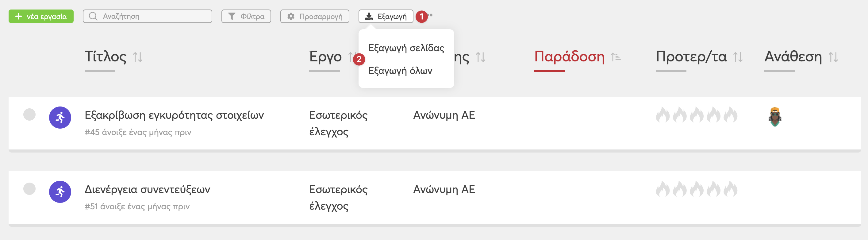
Task: Select Εξαγωγή σελίδας from the menu
Action: tap(406, 48)
